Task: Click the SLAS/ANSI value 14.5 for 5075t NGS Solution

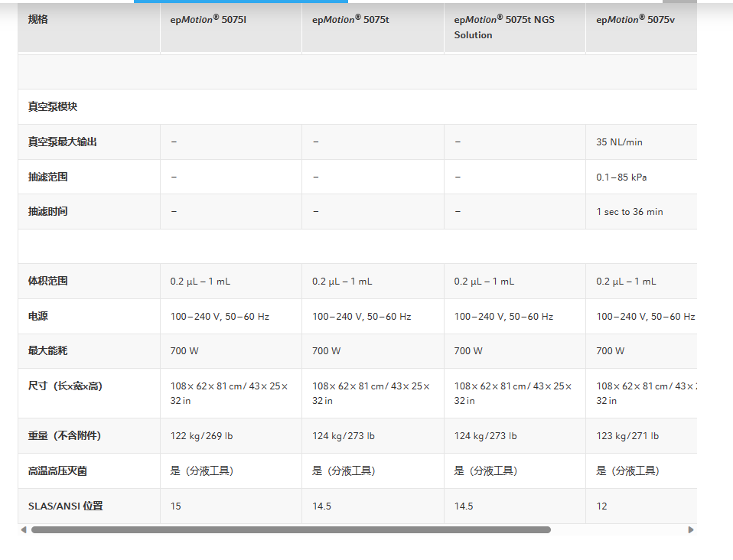Action: tap(464, 506)
